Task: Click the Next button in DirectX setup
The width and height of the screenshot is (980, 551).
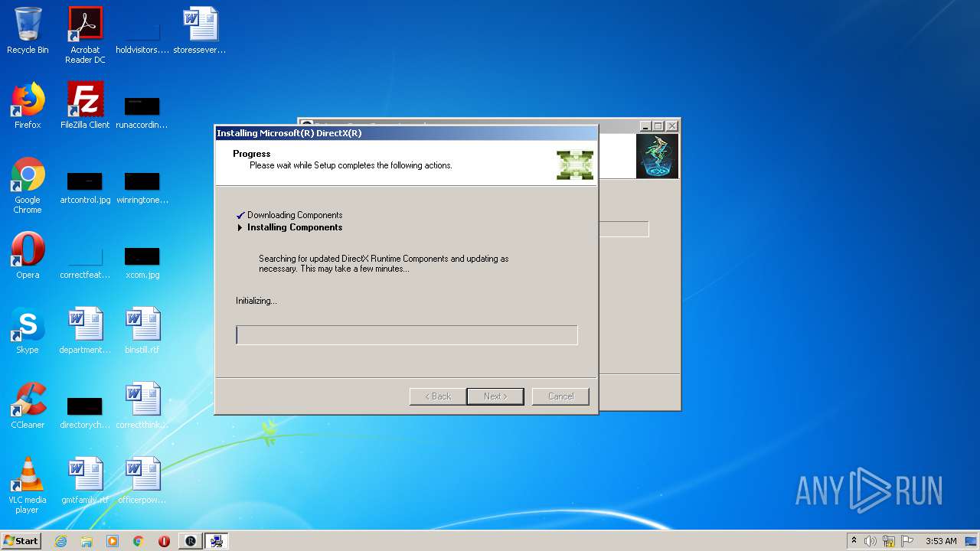Action: (495, 396)
